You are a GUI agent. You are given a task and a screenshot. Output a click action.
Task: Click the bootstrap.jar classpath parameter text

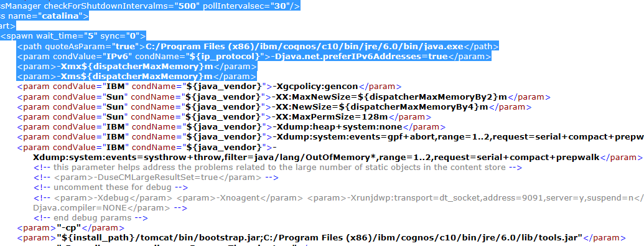pos(320,238)
